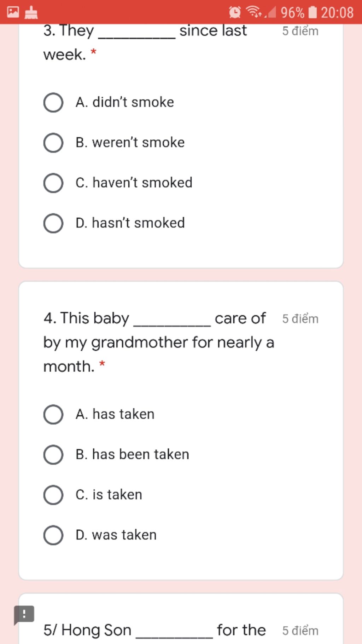Tap the mobile signal strength icon

click(270, 12)
